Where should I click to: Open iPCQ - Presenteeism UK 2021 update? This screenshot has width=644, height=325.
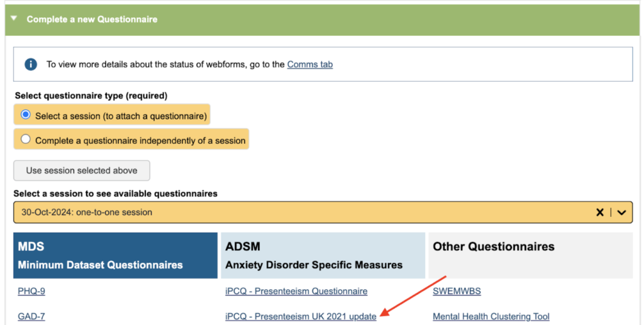coord(301,316)
